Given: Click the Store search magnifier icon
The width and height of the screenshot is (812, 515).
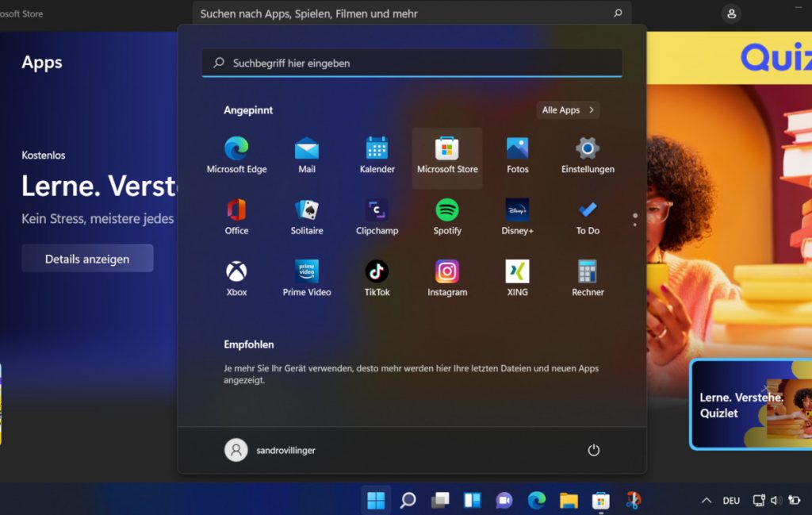Looking at the screenshot, I should 618,13.
